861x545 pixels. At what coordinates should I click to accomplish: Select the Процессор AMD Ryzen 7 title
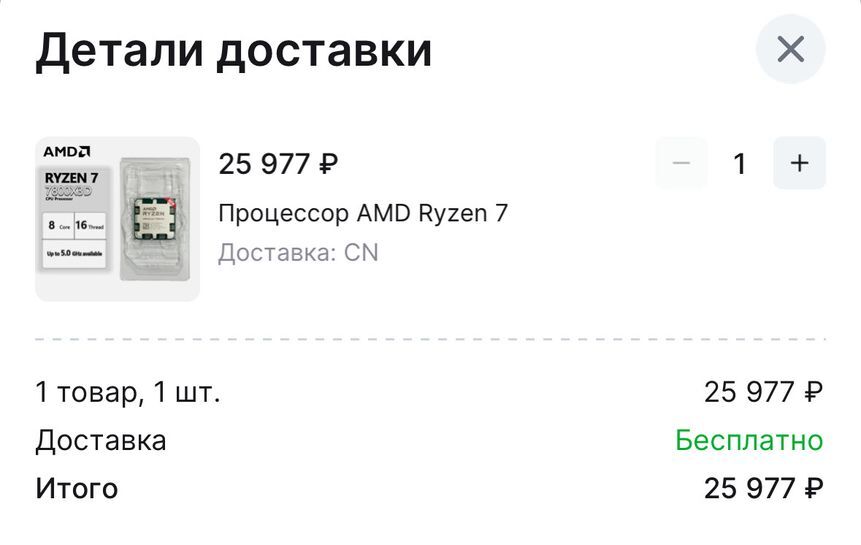(363, 213)
